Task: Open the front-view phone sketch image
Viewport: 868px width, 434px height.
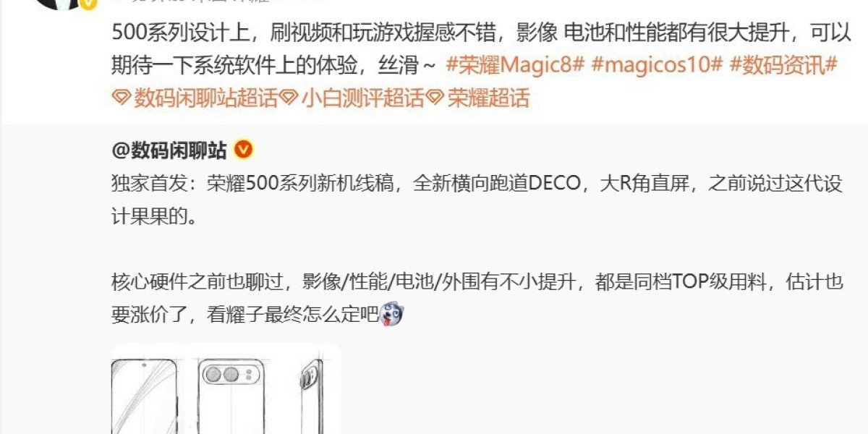Action: pyautogui.click(x=144, y=395)
